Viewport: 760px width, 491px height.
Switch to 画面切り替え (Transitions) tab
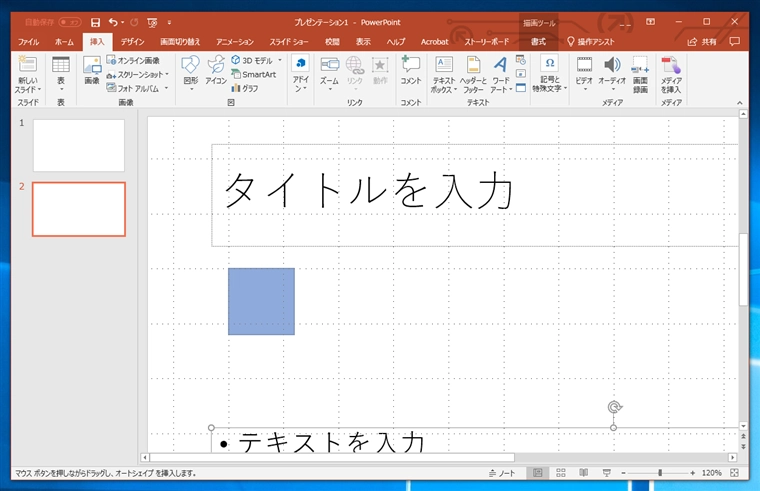coord(180,42)
